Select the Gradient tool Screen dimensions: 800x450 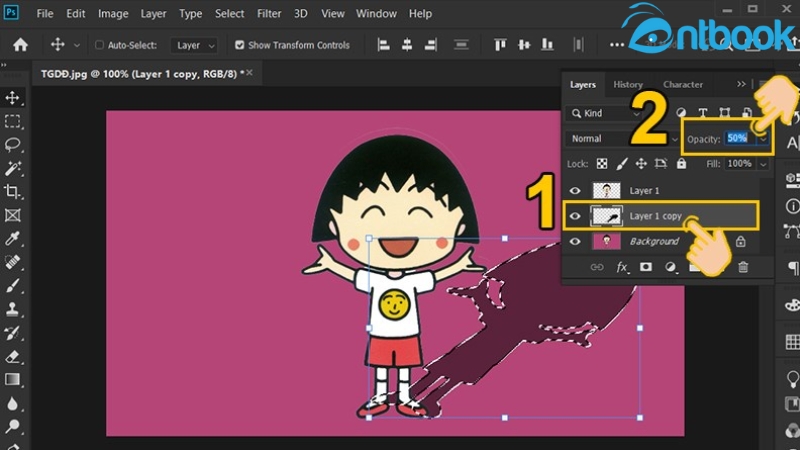12,380
